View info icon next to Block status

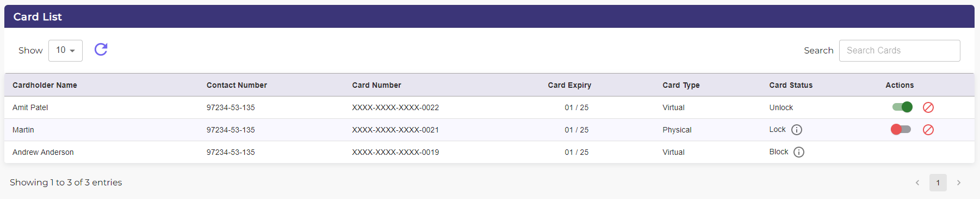[x=799, y=152]
